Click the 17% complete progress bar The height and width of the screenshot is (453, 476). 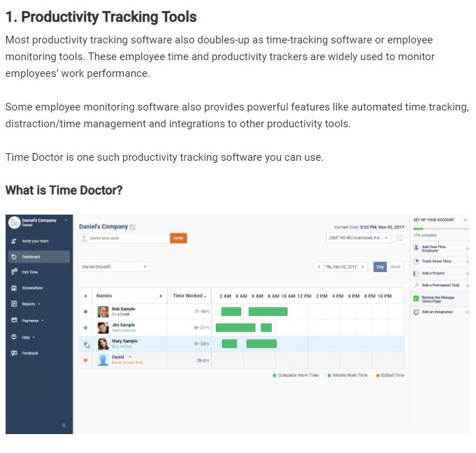pos(441,229)
